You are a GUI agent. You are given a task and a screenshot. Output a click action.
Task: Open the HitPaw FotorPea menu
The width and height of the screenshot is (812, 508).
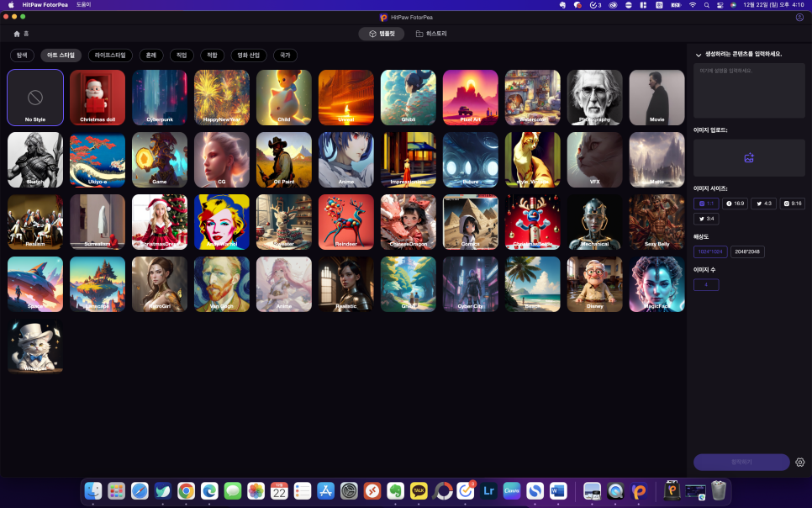[45, 5]
